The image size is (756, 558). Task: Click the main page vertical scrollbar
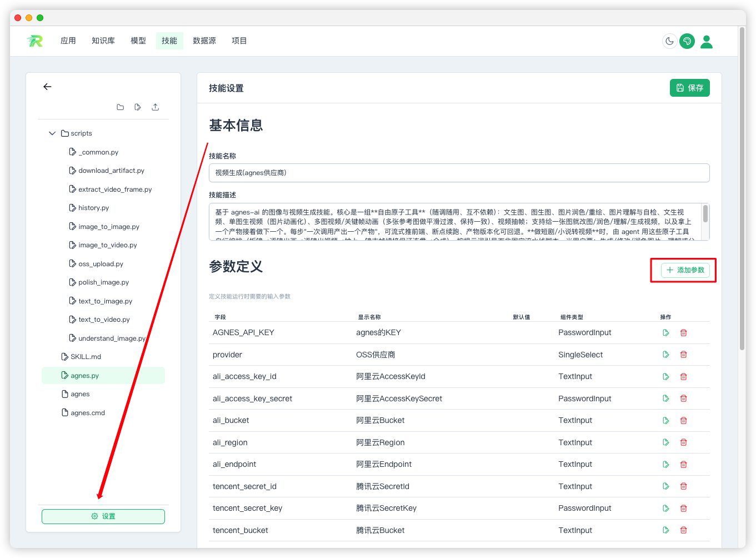pos(742,189)
